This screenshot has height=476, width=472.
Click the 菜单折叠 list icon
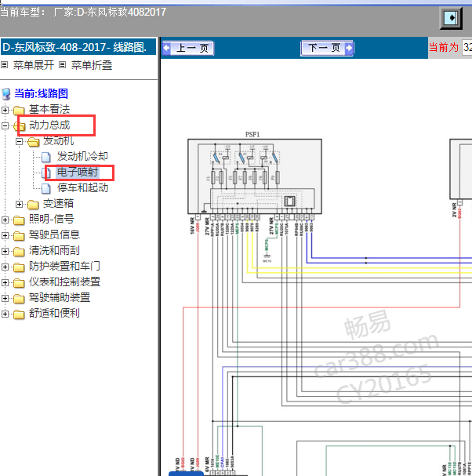tap(62, 64)
